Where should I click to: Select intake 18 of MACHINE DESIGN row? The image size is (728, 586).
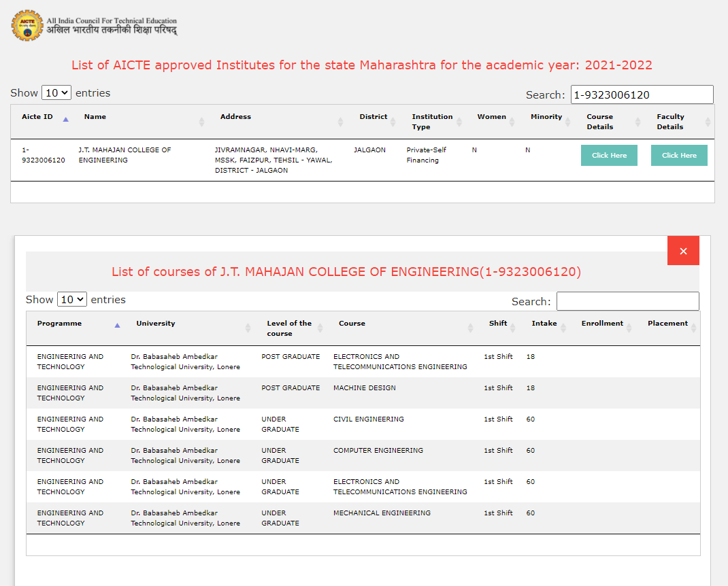(531, 388)
